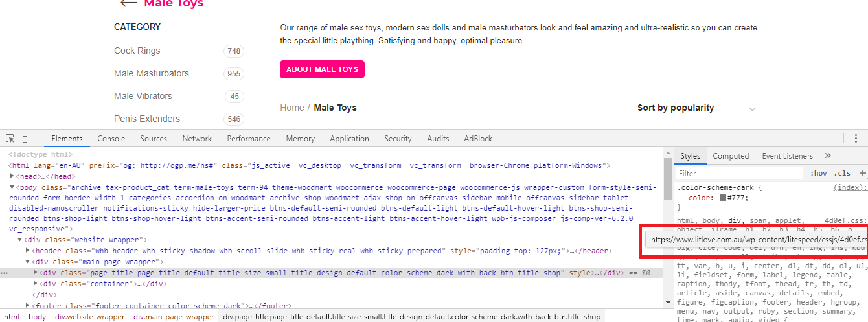The height and width of the screenshot is (322, 868).
Task: Open the Audits tab
Action: click(438, 139)
